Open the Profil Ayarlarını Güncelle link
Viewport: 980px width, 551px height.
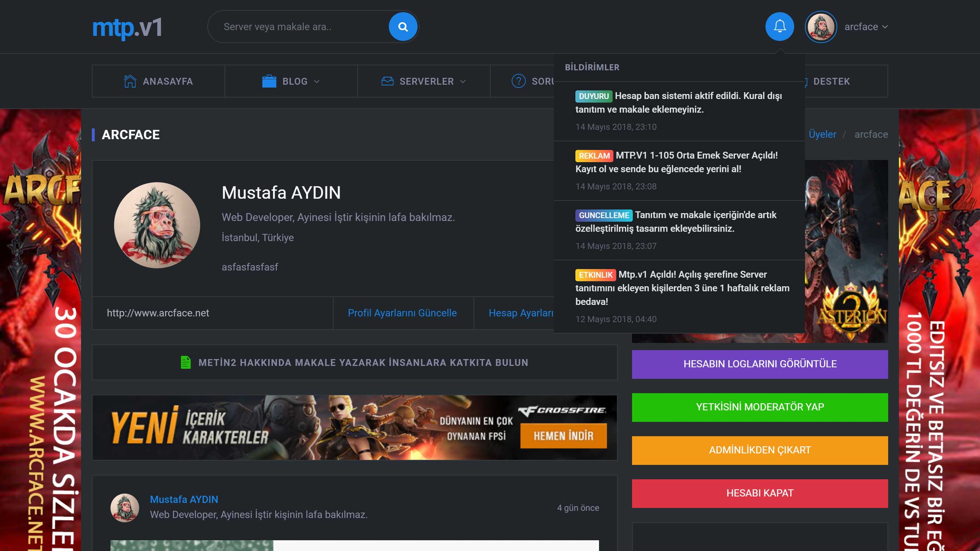coord(402,313)
